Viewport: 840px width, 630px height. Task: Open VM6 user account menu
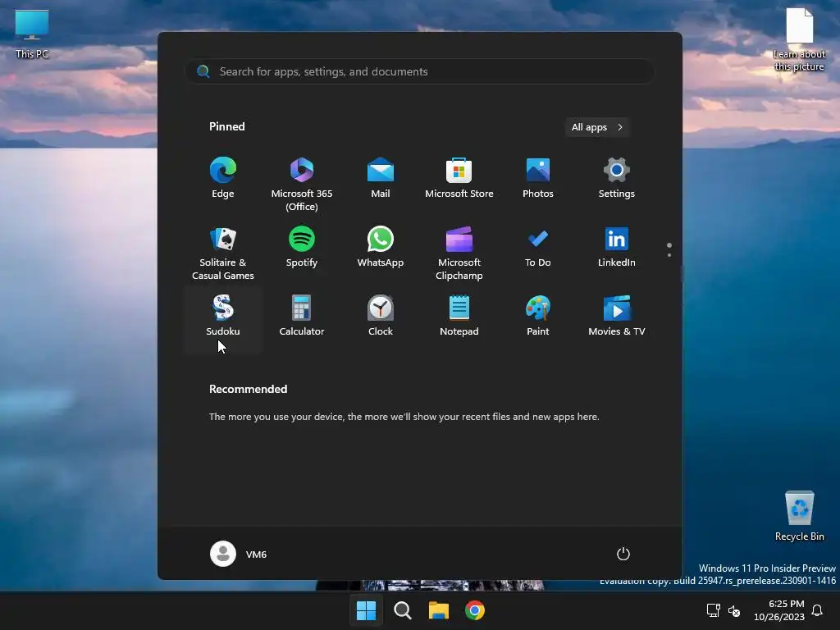click(x=239, y=554)
